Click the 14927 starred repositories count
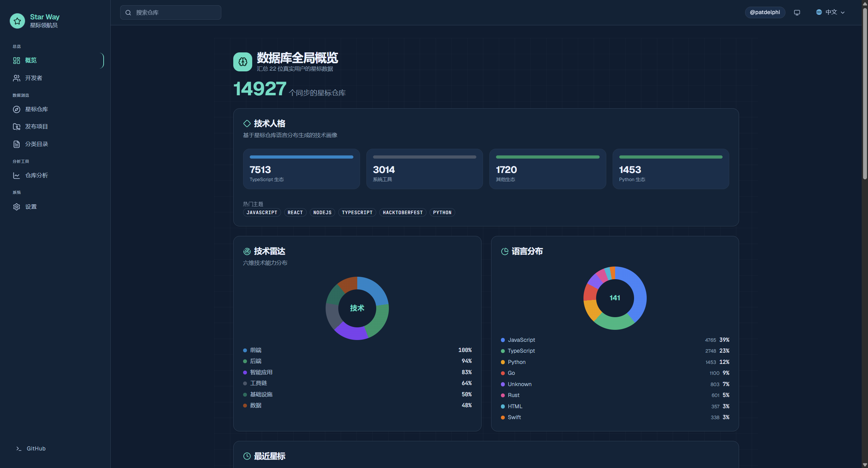The height and width of the screenshot is (468, 868). 260,89
